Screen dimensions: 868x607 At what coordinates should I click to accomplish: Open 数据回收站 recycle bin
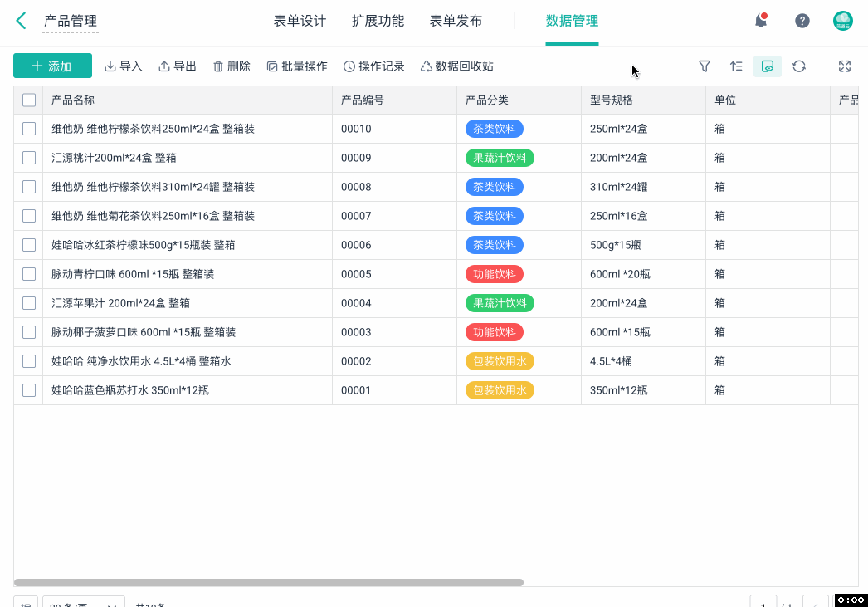point(456,66)
